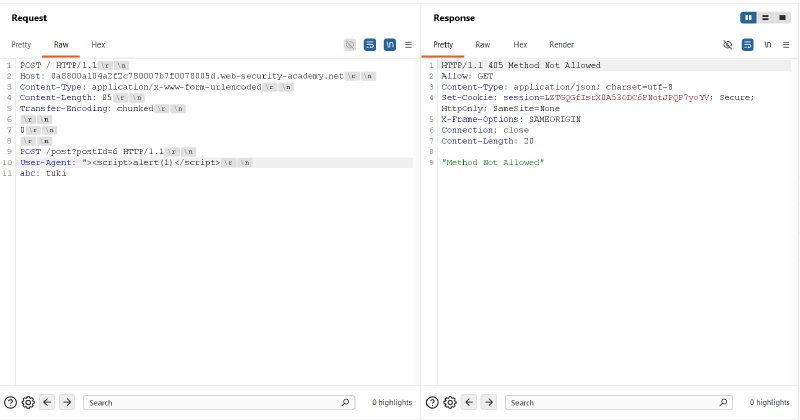Go to next match in Response search
Image resolution: width=800 pixels, height=420 pixels.
[x=489, y=402]
